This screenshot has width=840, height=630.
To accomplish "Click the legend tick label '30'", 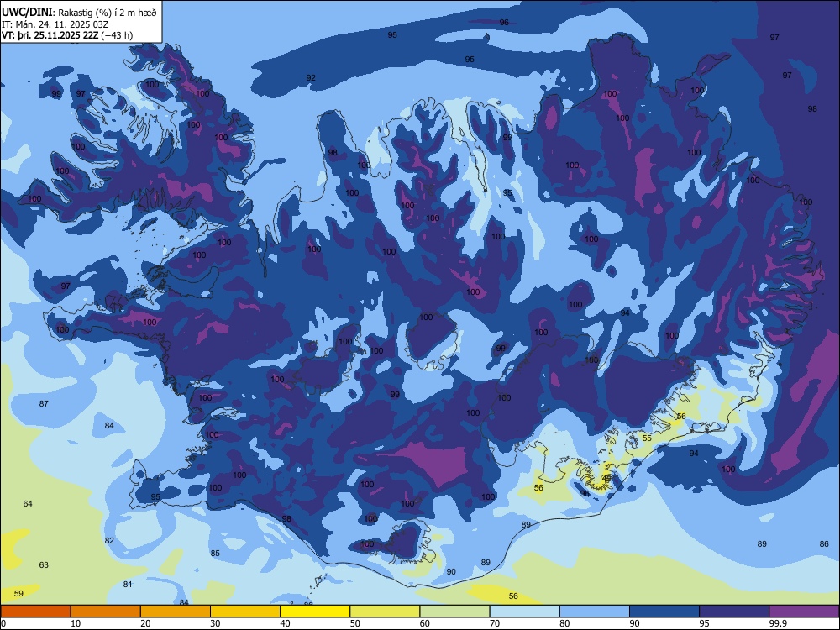I will click(x=215, y=623).
